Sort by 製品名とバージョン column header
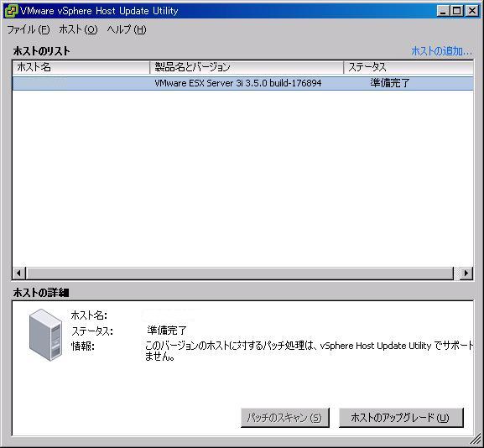The image size is (484, 448). point(247,67)
